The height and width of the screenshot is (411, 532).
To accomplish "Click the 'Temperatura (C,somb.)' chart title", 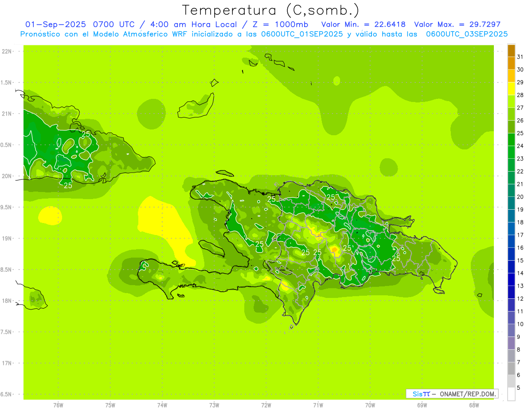I will pyautogui.click(x=271, y=10).
